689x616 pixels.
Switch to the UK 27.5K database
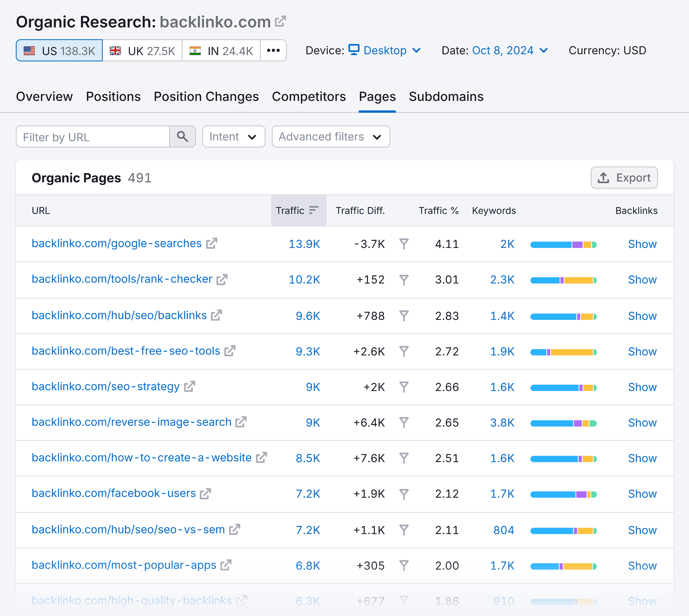click(142, 50)
